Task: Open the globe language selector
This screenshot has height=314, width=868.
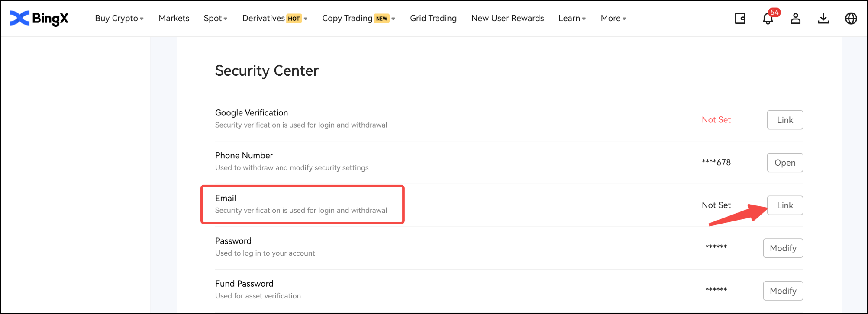Action: pyautogui.click(x=851, y=19)
